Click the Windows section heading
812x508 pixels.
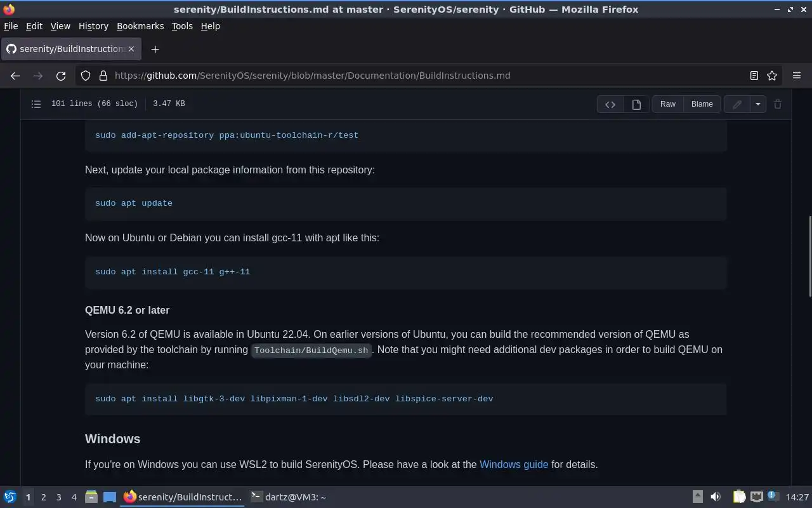(113, 439)
